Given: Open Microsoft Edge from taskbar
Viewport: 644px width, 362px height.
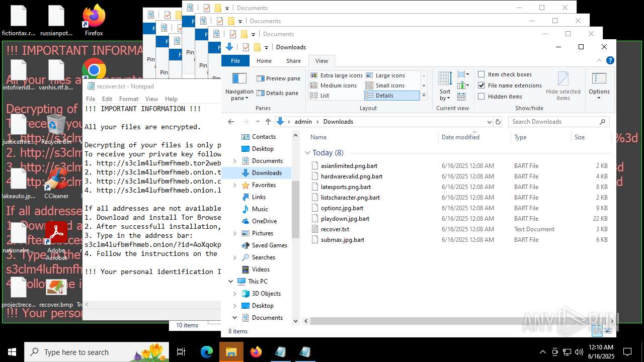Looking at the screenshot, I should click(x=207, y=352).
